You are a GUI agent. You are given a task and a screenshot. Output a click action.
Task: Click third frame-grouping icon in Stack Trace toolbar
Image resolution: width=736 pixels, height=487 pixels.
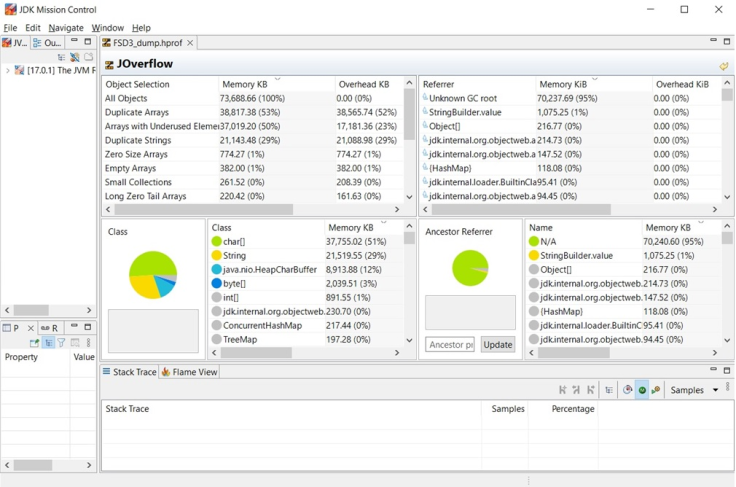coord(590,390)
